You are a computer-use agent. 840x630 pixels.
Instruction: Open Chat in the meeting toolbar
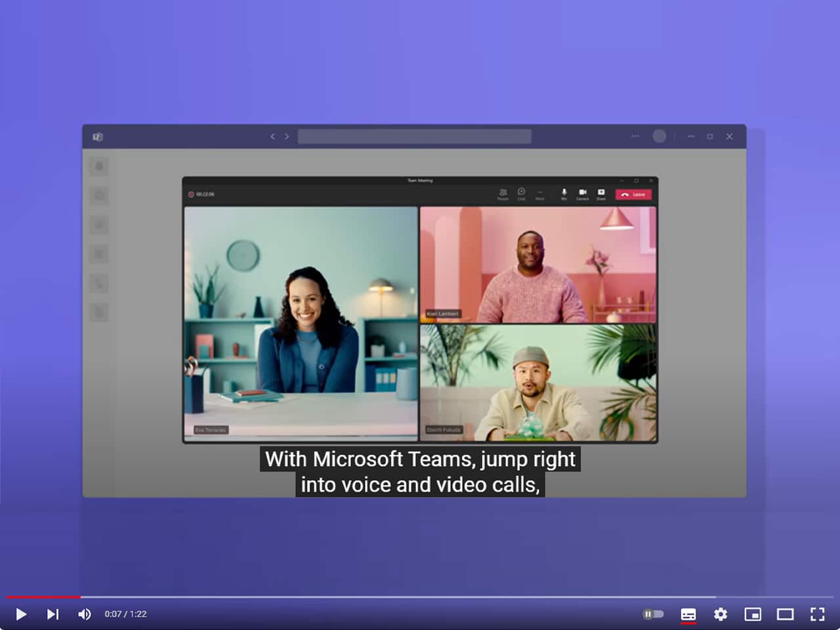(521, 194)
